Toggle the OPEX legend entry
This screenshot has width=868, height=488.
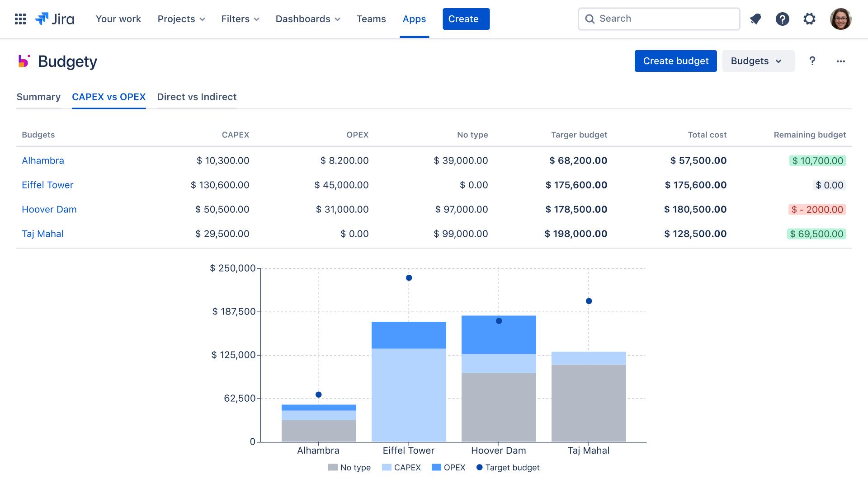coord(448,468)
